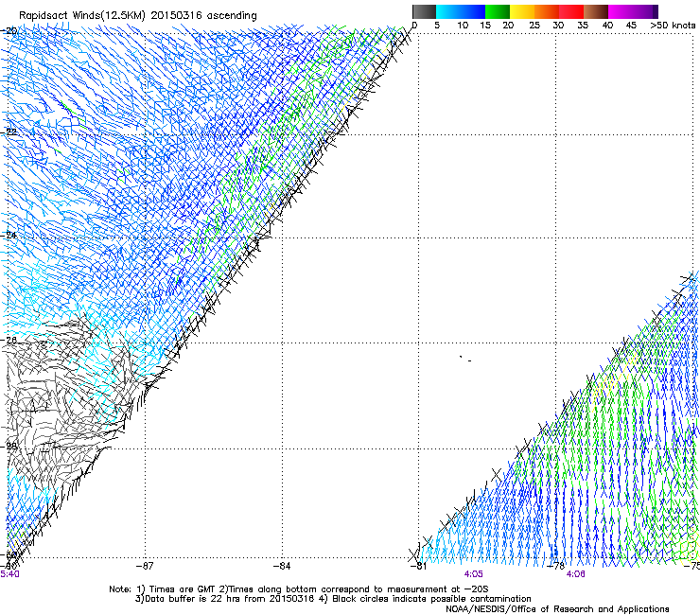Image resolution: width=700 pixels, height=615 pixels.
Task: Click the Rapidscat Winds title text
Action: coord(138,16)
